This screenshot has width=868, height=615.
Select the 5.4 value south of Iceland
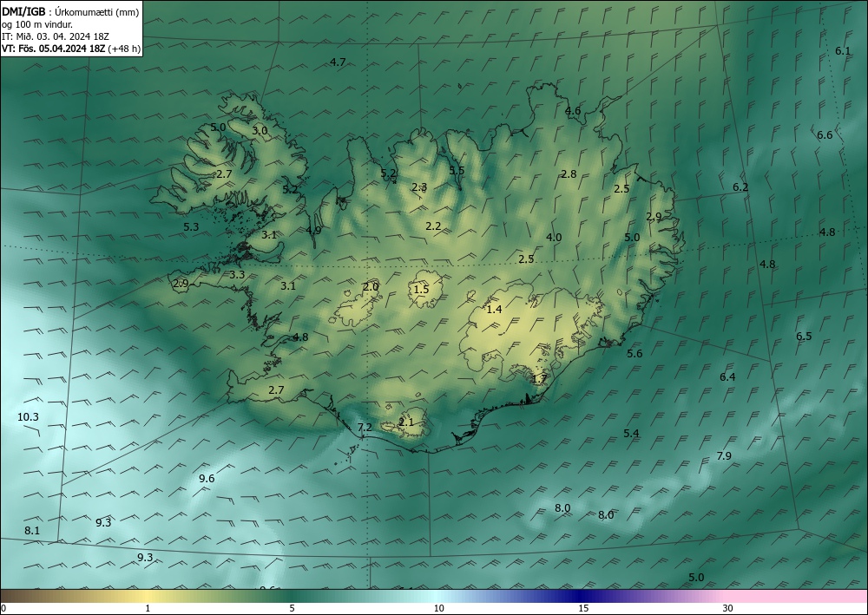632,433
